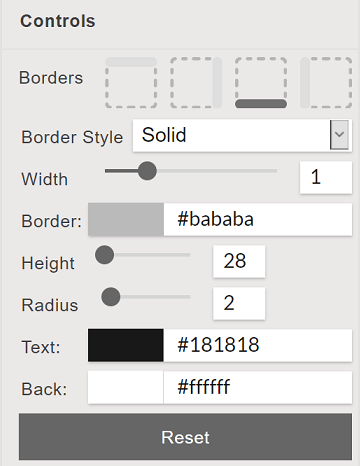The height and width of the screenshot is (466, 360).
Task: Click the Radius value field showing 2
Action: coord(239,303)
